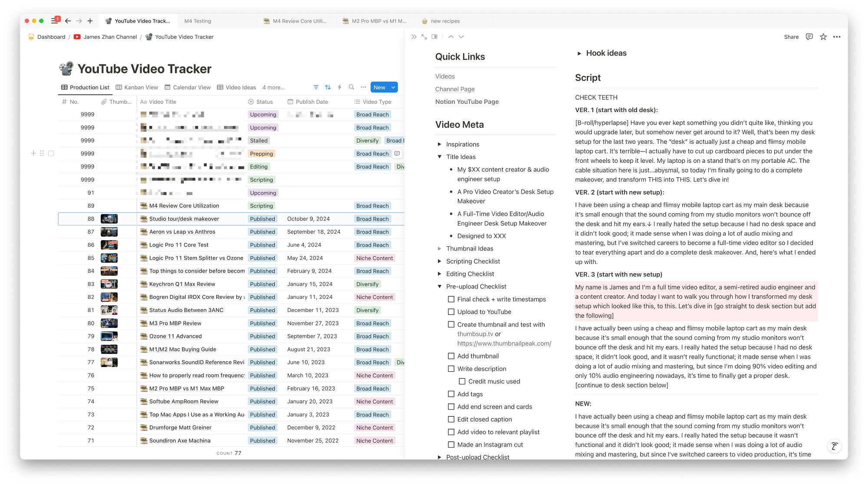
Task: Check Edit closed caption box
Action: point(451,419)
